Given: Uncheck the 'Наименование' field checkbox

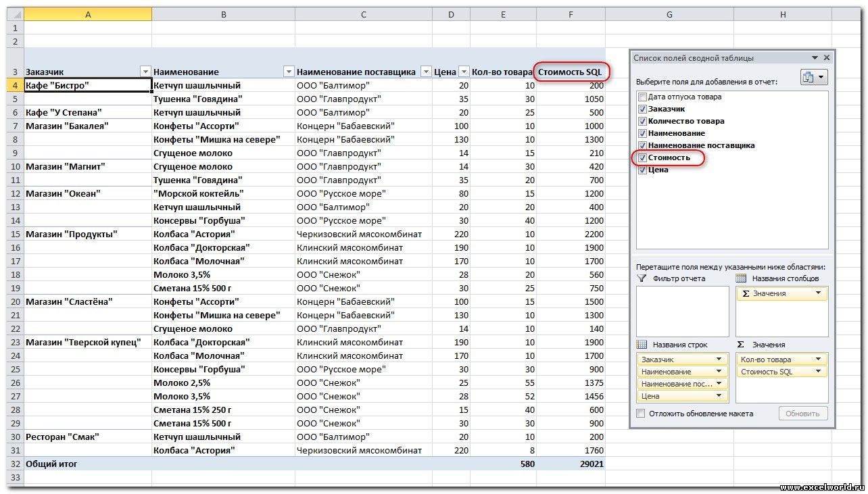Looking at the screenshot, I should click(x=642, y=133).
